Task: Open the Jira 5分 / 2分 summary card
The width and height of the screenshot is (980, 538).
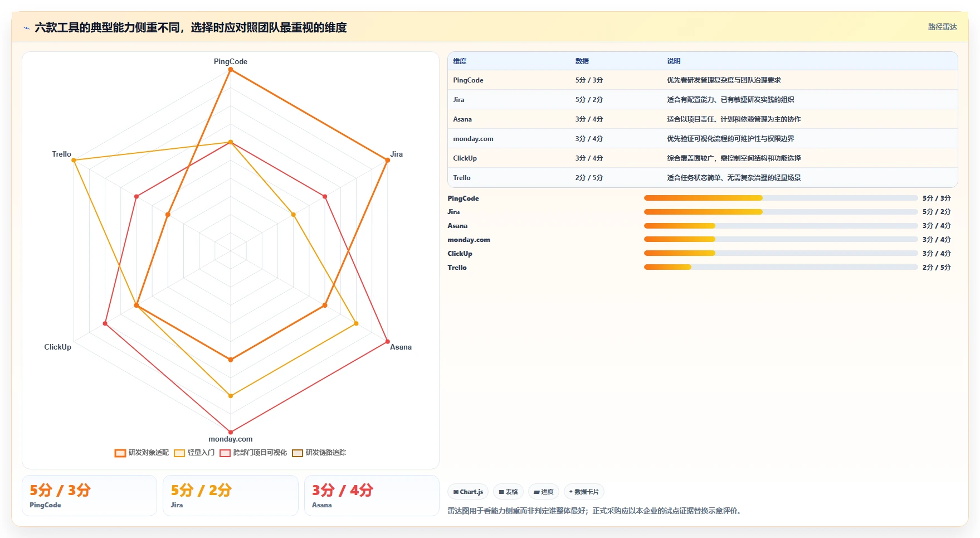Action: pyautogui.click(x=231, y=496)
